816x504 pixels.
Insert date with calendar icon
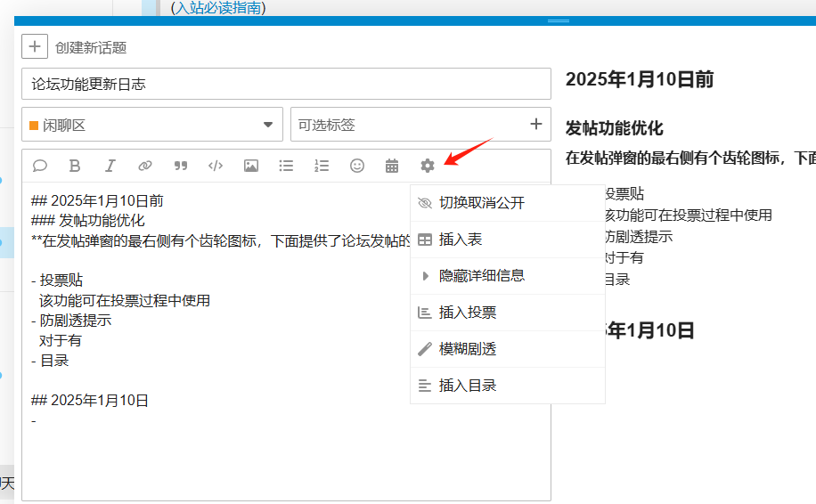(392, 166)
